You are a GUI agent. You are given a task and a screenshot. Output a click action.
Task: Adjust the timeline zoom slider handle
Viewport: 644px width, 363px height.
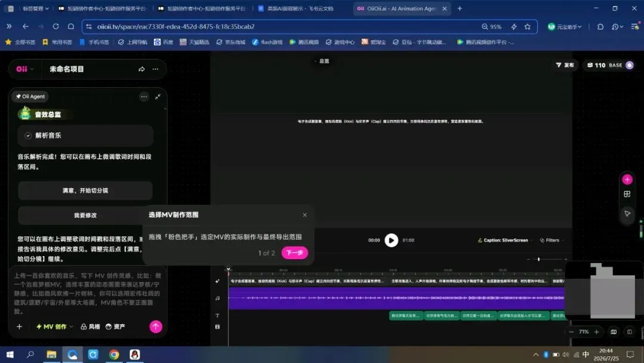(538, 259)
